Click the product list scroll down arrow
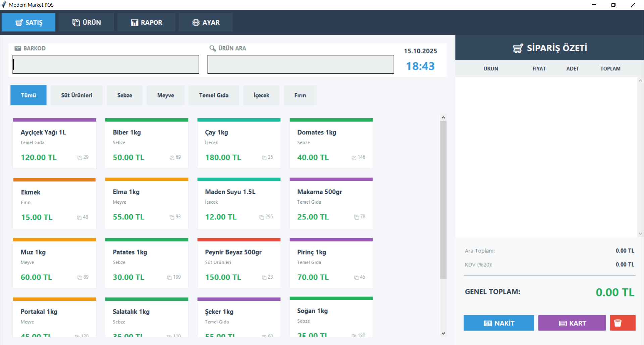This screenshot has width=644, height=345. (x=443, y=333)
